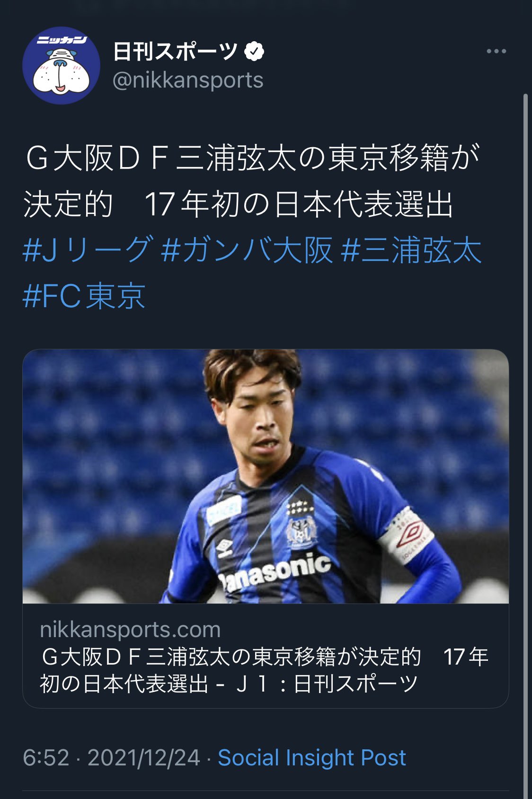This screenshot has width=532, height=799.
Task: Open the nikkansports.com domain in link card
Action: [x=130, y=630]
